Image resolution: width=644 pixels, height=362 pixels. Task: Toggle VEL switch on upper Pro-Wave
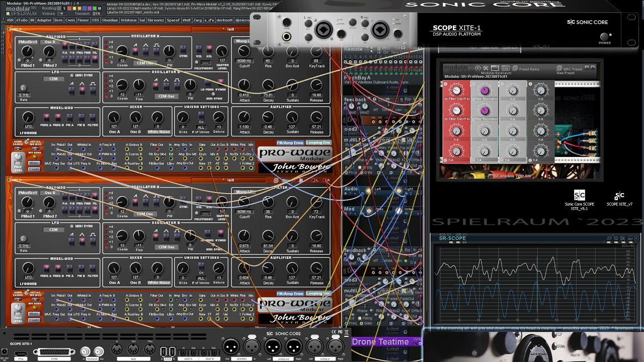point(198,50)
